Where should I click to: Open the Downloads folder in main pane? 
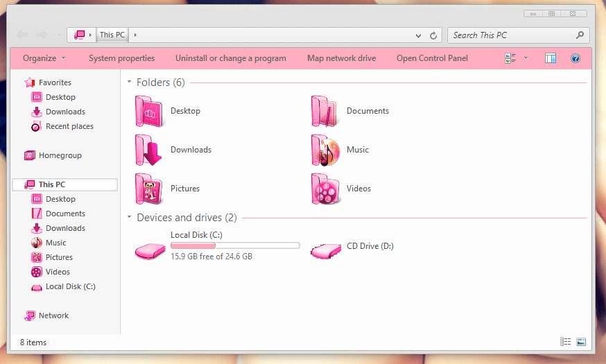pyautogui.click(x=148, y=150)
